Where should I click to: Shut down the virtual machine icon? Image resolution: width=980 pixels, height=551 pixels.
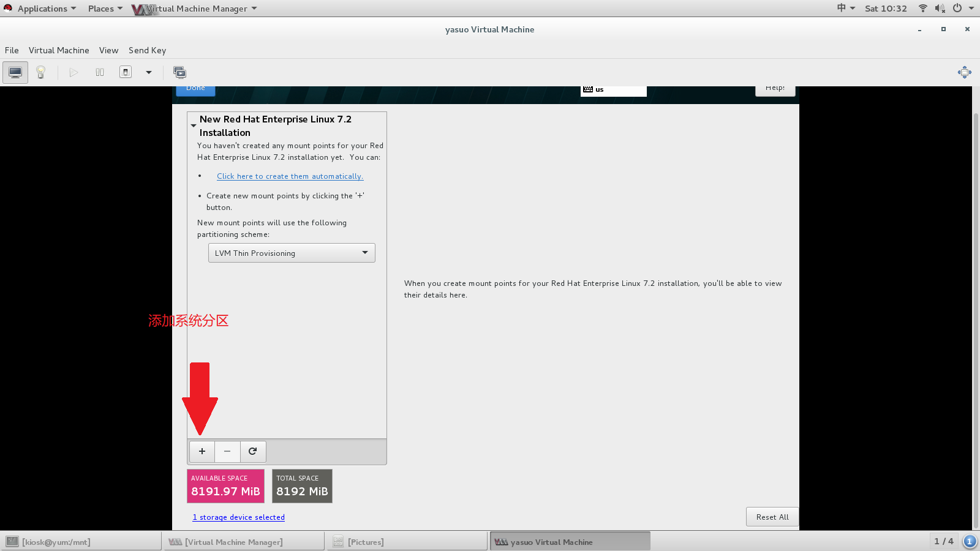tap(126, 72)
